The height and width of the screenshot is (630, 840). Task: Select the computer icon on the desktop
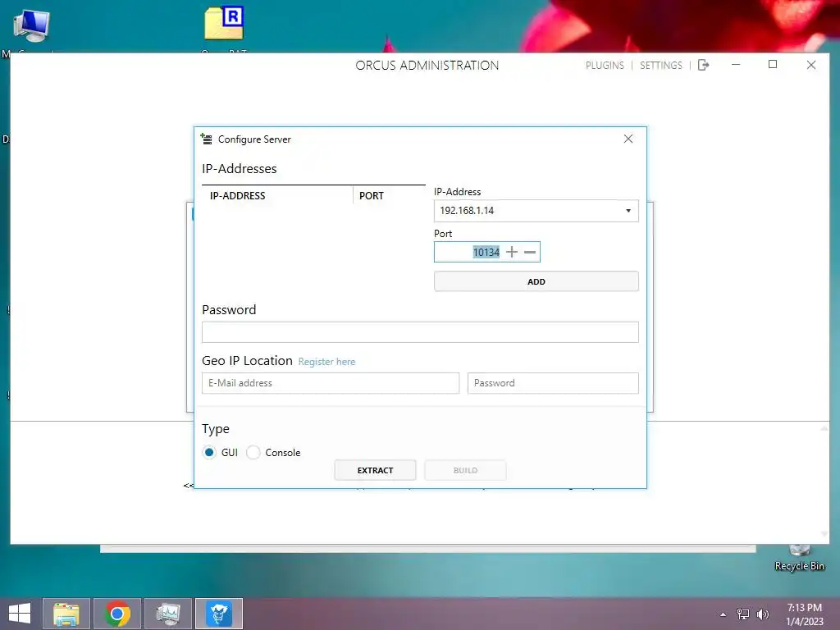(32, 25)
